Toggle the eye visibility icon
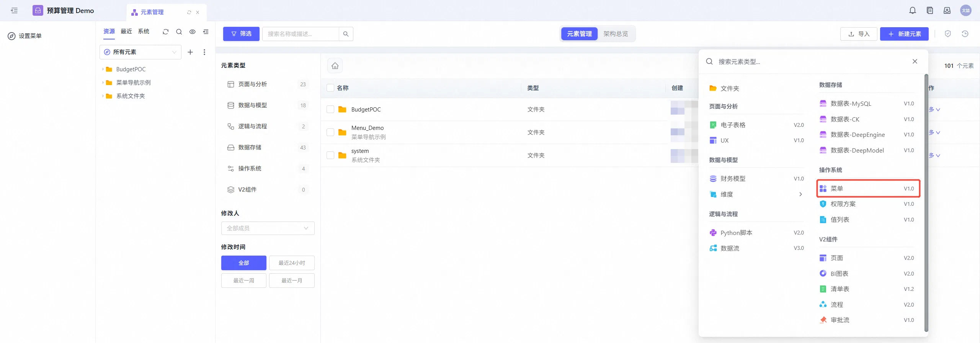 coord(193,32)
